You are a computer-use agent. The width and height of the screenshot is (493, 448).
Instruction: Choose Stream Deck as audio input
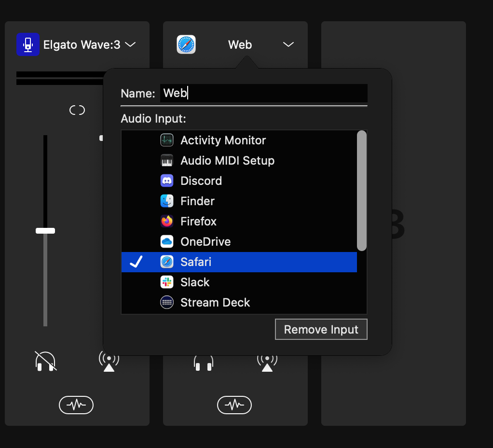click(239, 303)
